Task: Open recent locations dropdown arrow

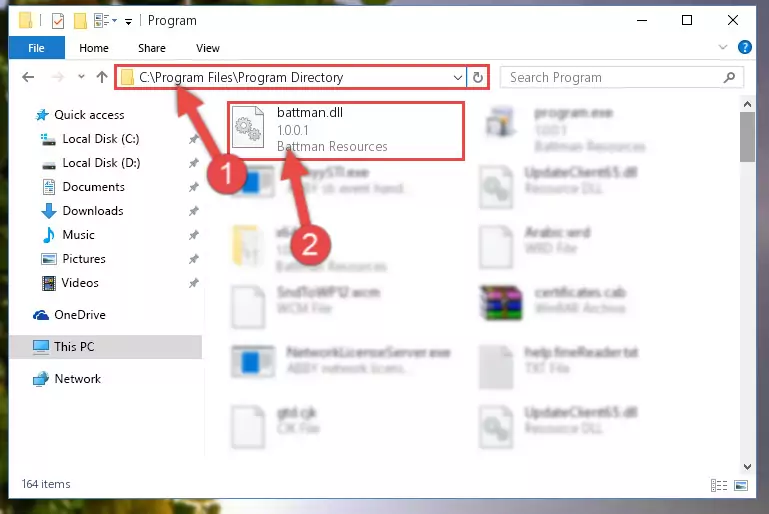Action: 81,77
